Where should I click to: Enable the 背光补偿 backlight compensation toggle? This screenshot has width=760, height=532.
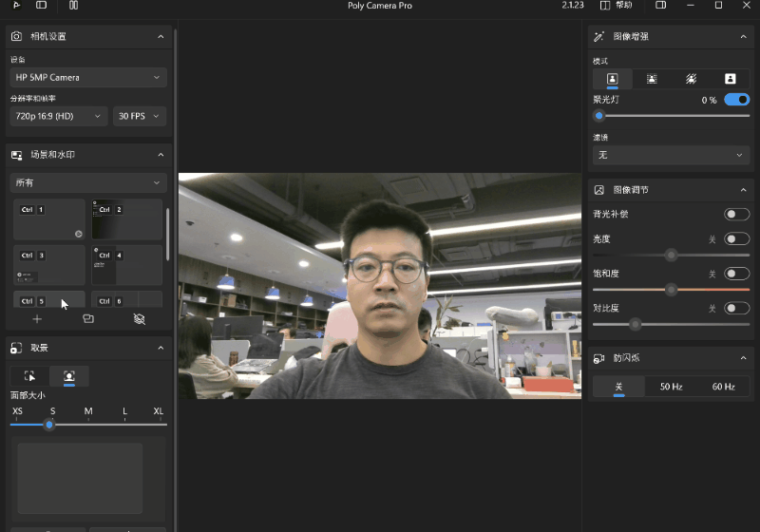point(736,215)
